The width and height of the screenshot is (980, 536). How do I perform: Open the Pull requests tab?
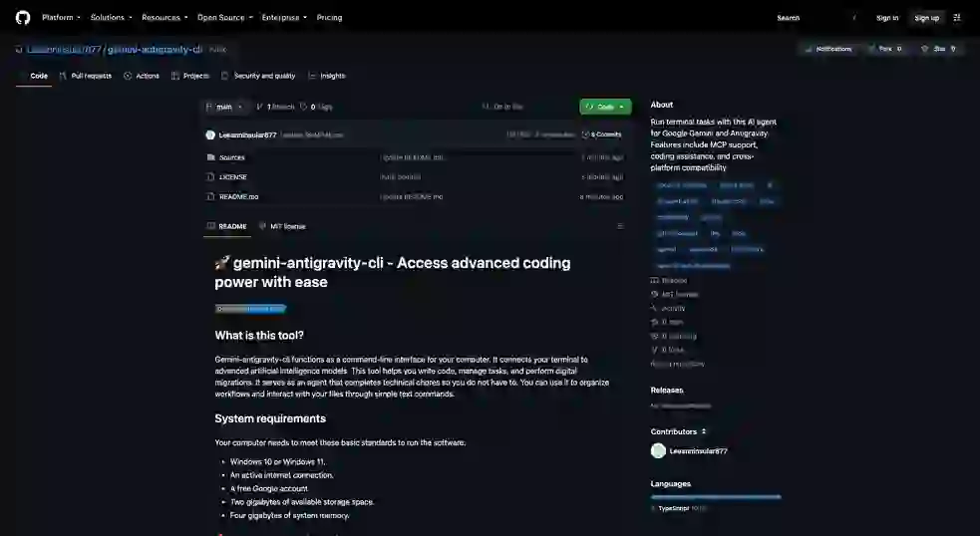pos(86,76)
